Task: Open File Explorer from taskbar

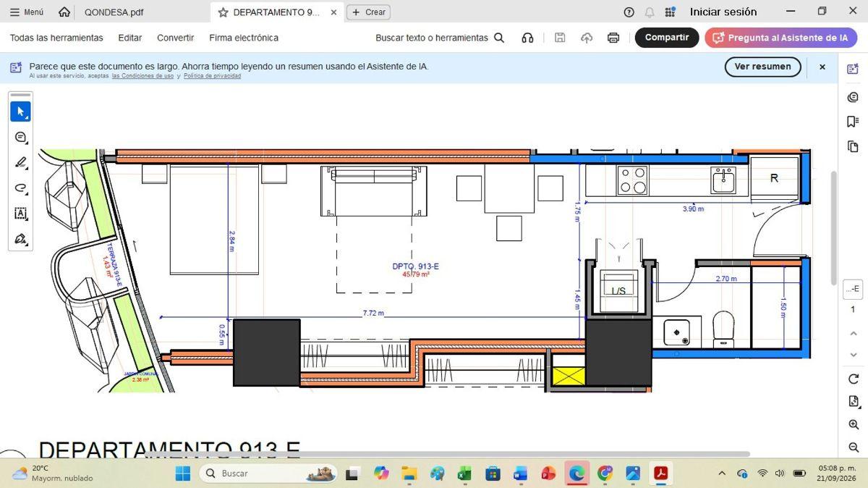Action: [x=409, y=474]
